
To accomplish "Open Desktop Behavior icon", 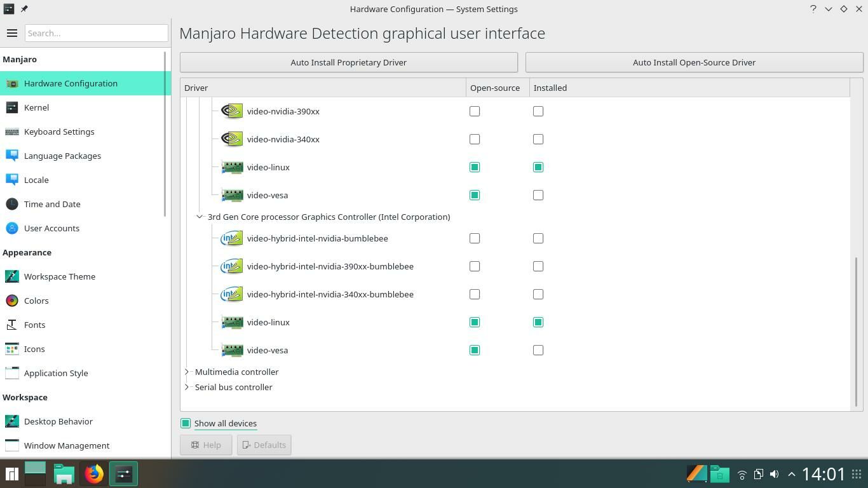I will coord(12,421).
